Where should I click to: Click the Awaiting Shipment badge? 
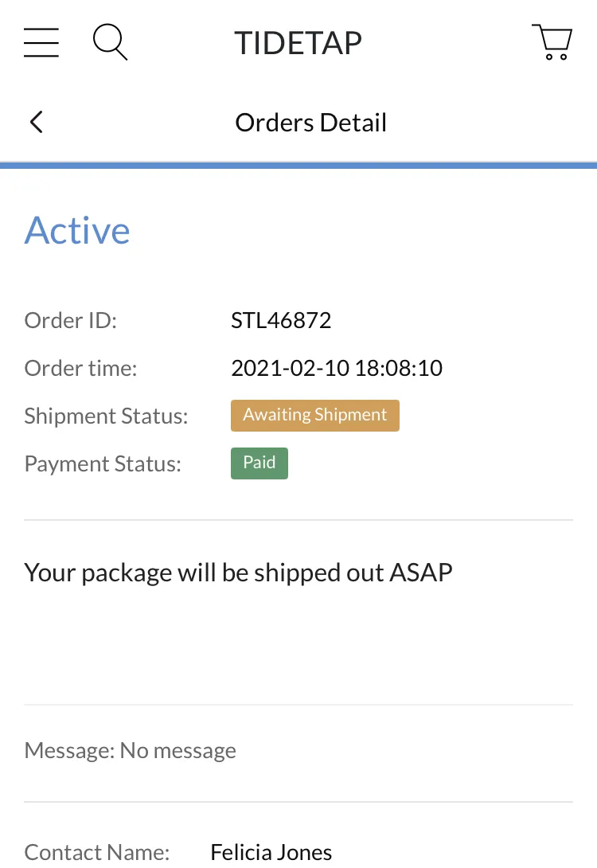pyautogui.click(x=315, y=415)
